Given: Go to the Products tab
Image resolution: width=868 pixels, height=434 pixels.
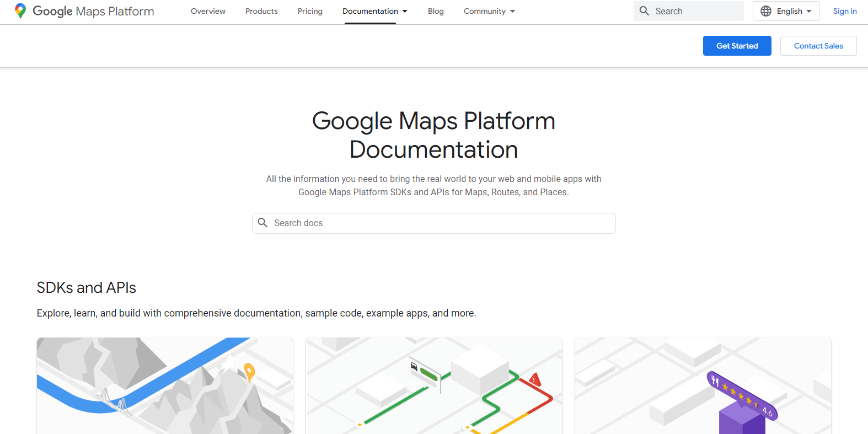Looking at the screenshot, I should pos(261,11).
